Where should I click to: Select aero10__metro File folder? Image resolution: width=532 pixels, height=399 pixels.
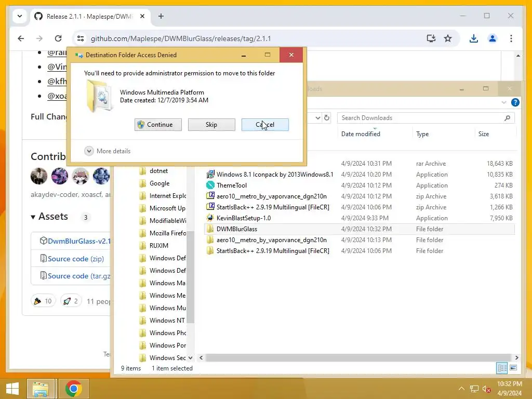click(x=360, y=240)
